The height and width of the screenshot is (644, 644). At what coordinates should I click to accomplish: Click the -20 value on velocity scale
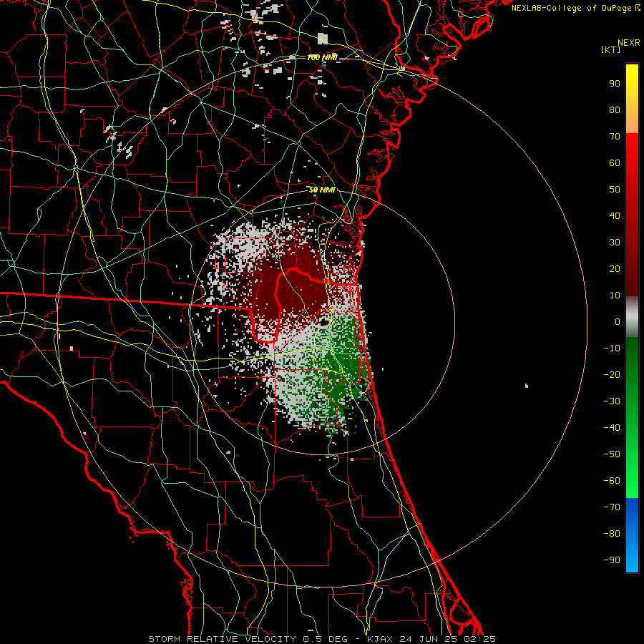click(612, 374)
